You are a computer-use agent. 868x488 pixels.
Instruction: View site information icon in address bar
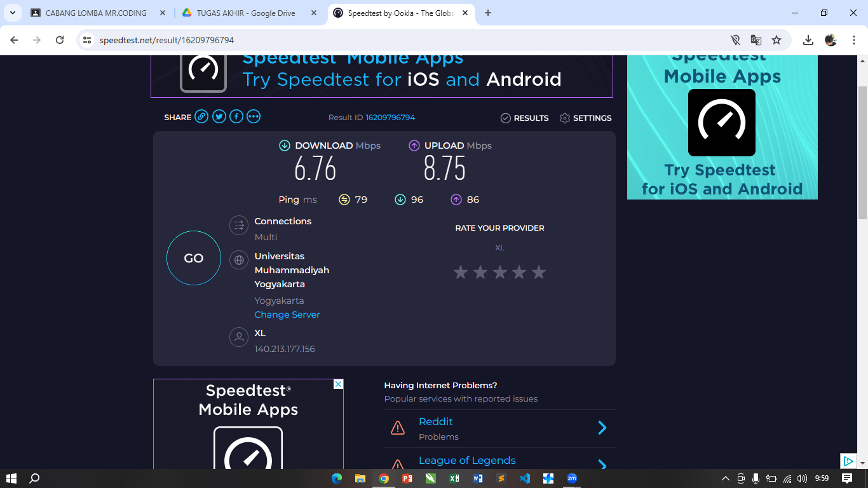pyautogui.click(x=88, y=40)
